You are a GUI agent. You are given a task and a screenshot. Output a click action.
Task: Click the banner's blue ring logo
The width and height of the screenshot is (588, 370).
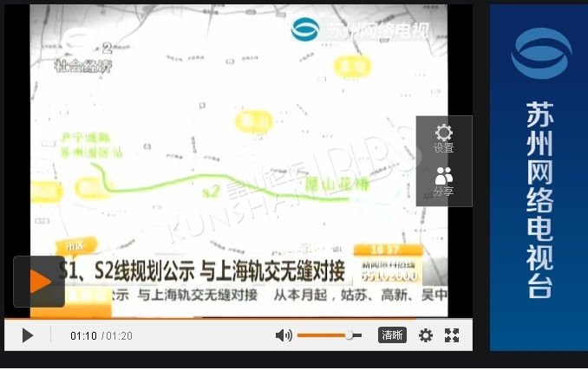pyautogui.click(x=541, y=53)
